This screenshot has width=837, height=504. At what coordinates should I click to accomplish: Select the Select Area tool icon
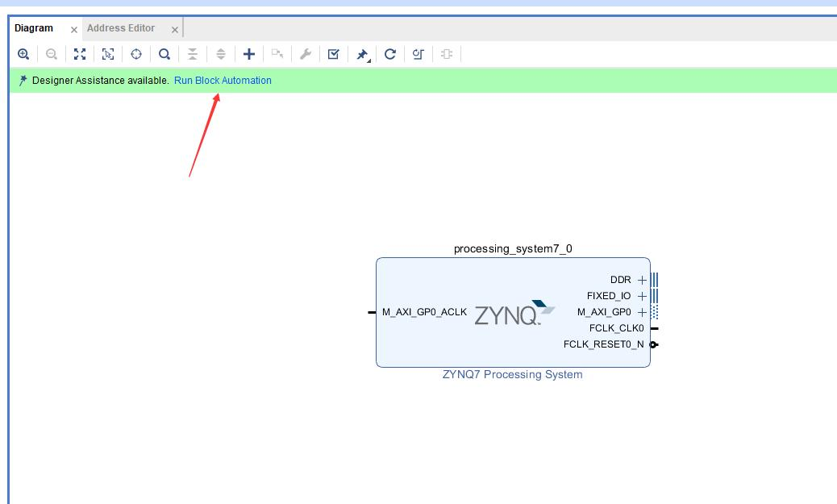(108, 54)
